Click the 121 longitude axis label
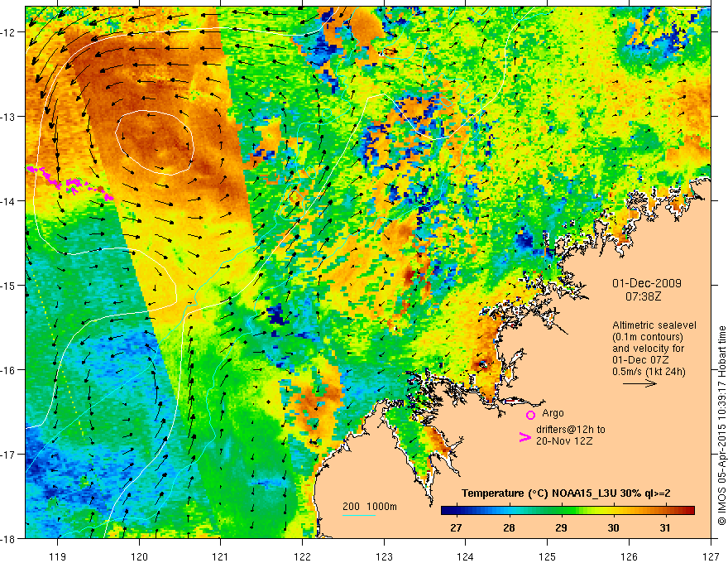The width and height of the screenshot is (728, 563). tap(221, 556)
